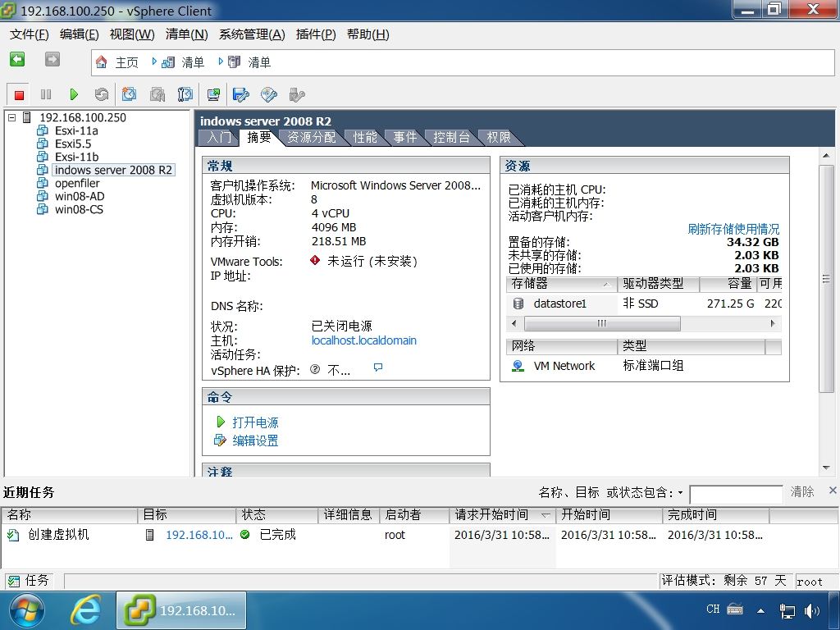Screen dimensions: 840x630
Task: Open the 清单(N) menu
Action: (186, 34)
